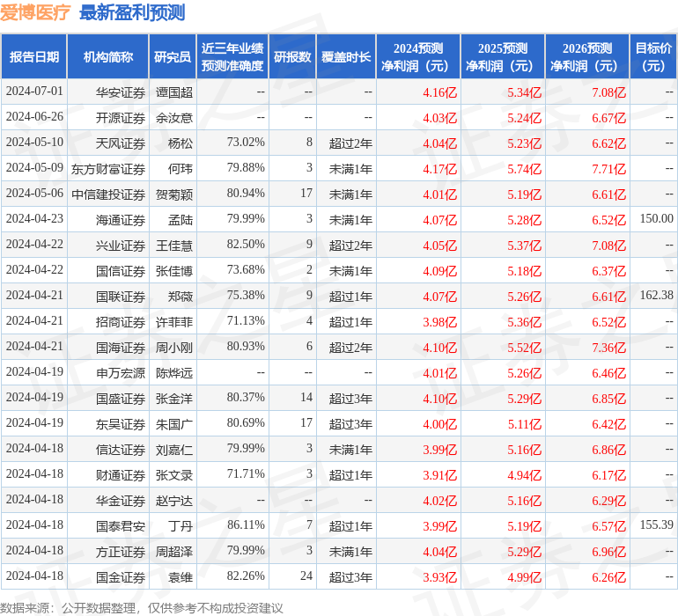Click analyst name 许菲菲
The image size is (678, 616).
(174, 322)
